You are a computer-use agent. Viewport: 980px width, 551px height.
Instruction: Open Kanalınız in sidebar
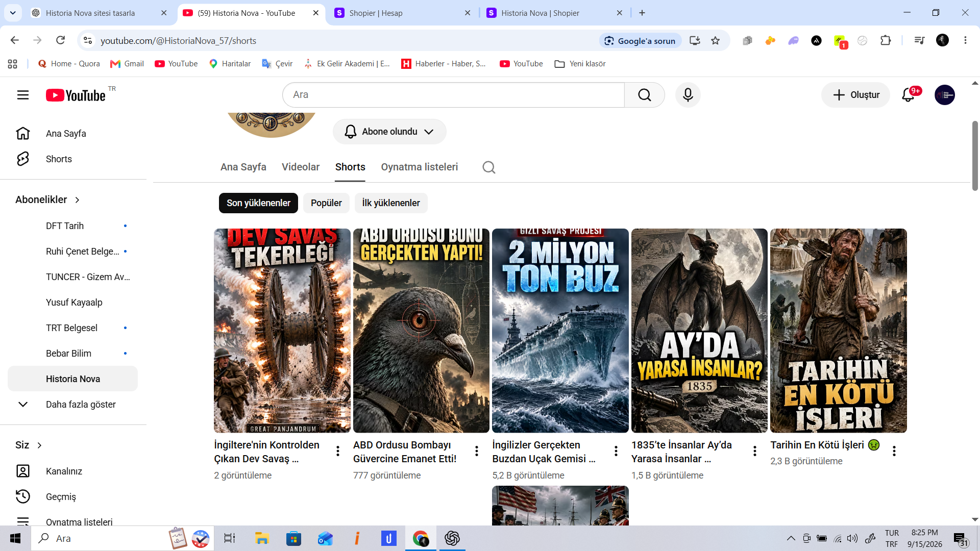[73, 471]
